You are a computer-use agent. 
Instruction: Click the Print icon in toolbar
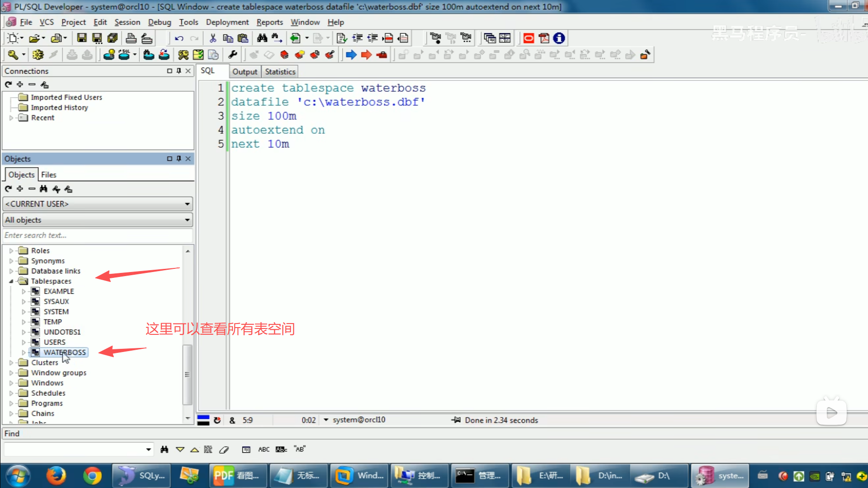131,38
